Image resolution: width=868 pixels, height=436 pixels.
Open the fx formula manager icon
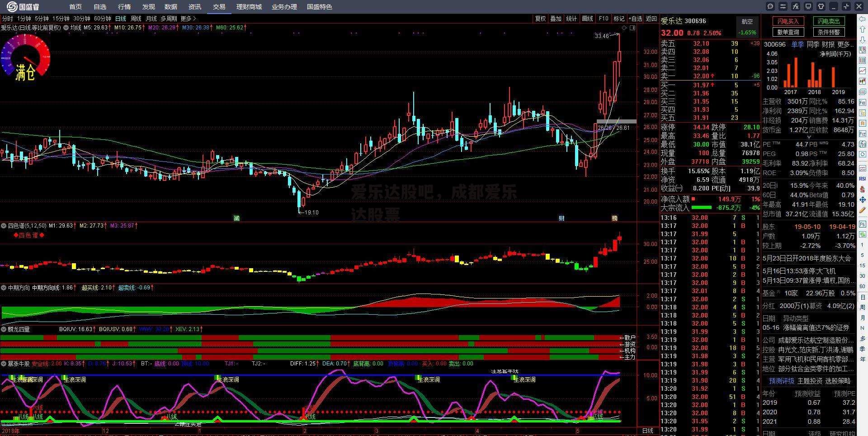pos(796,6)
